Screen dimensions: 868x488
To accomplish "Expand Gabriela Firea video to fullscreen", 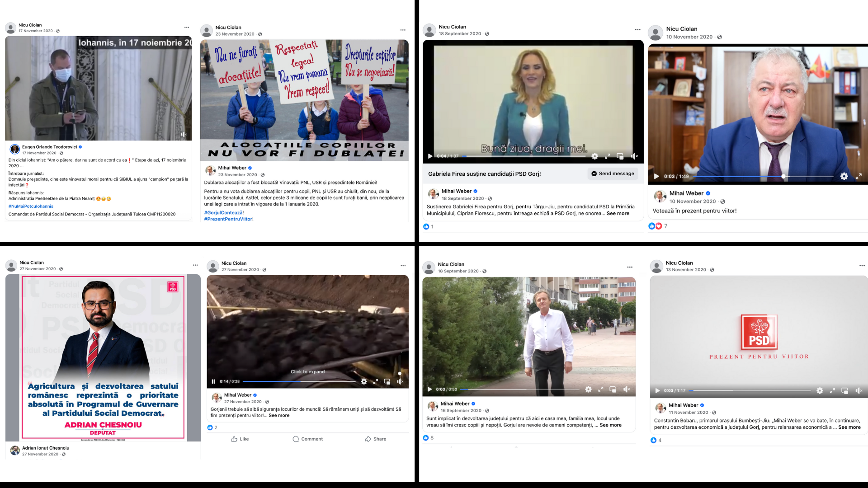I will (608, 156).
